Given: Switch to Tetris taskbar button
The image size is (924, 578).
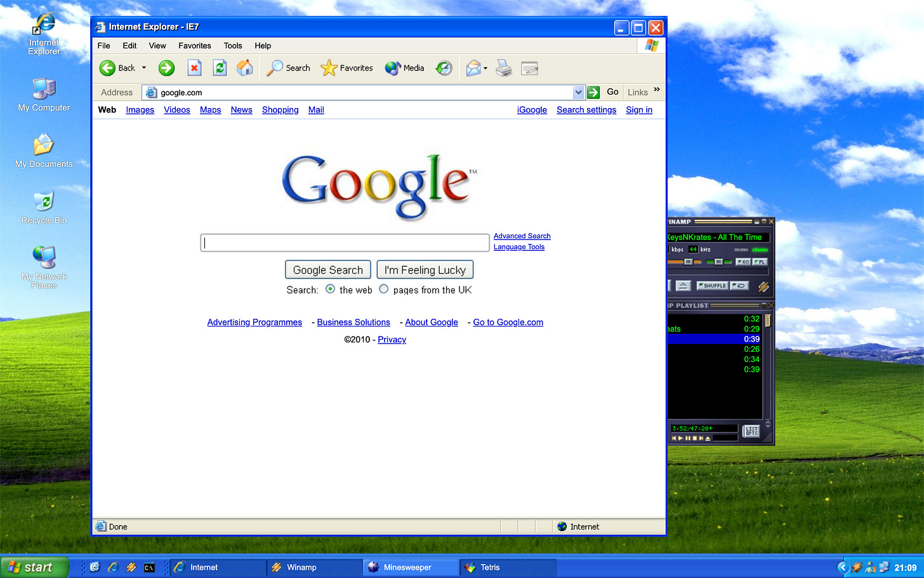Looking at the screenshot, I should pyautogui.click(x=508, y=567).
